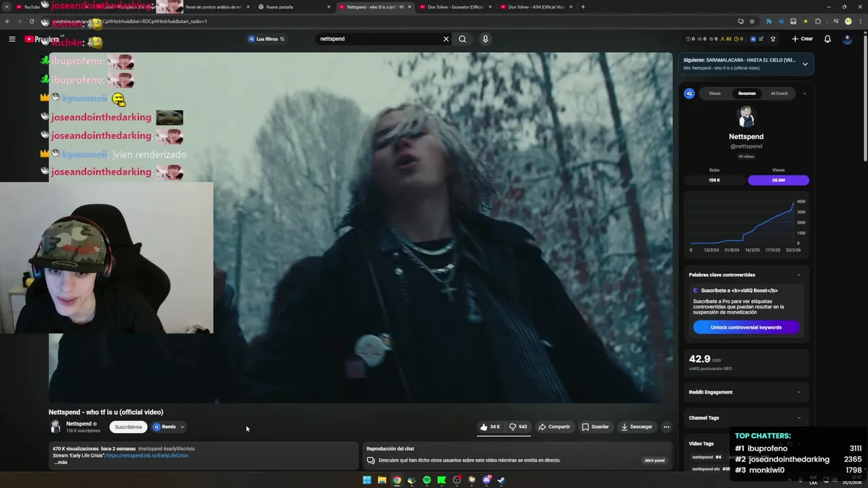Open the three-dot more actions menu
The image size is (868, 488).
(667, 427)
